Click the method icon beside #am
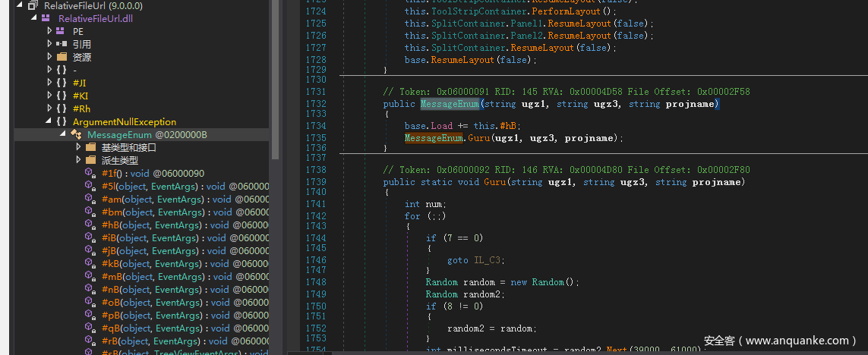The image size is (868, 355). 90,199
